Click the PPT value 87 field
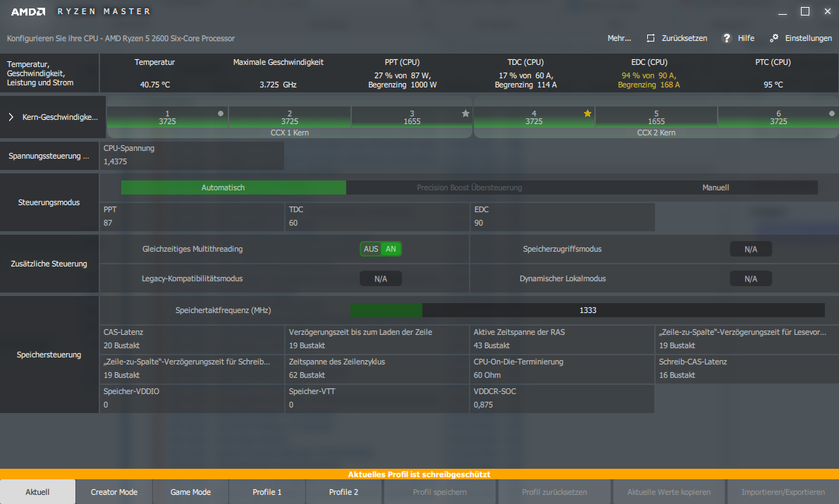The height and width of the screenshot is (504, 839). click(192, 216)
